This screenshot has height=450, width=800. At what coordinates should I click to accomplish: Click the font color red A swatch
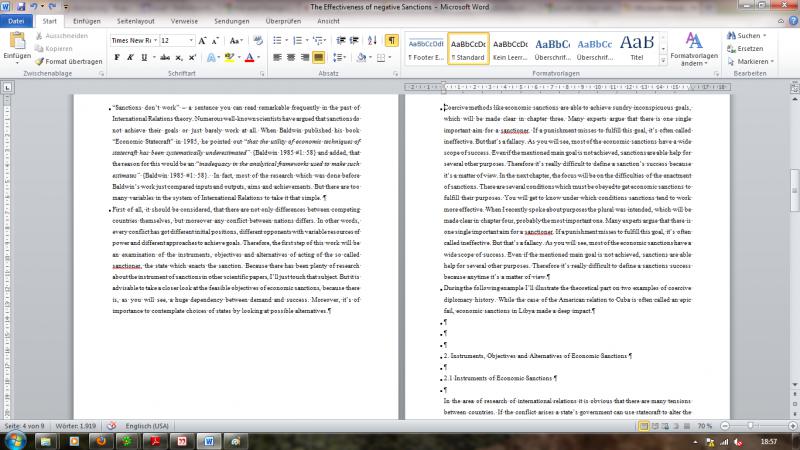point(250,58)
